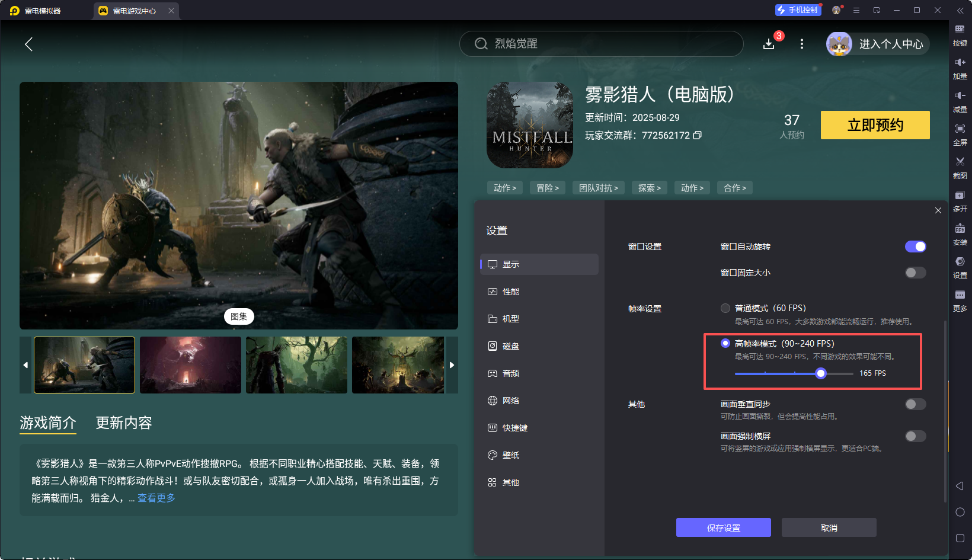Screen dimensions: 972x560
Task: Select 高帧率模式 (90~240 FPS) radio option
Action: pos(725,344)
